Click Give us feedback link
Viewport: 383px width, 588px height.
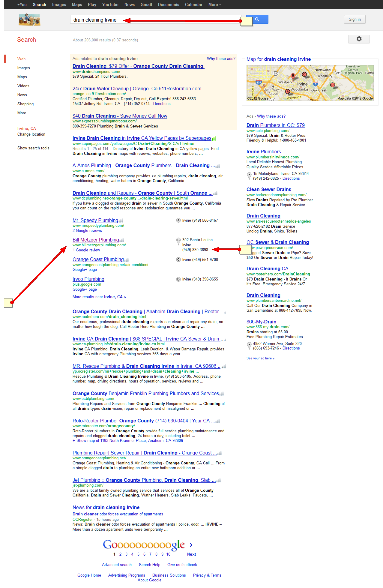point(182,565)
